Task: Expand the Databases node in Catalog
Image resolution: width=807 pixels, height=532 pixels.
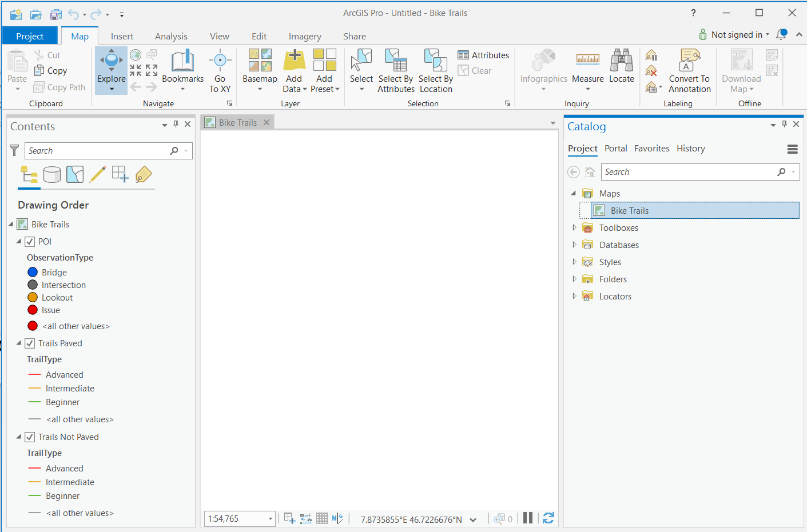Action: coord(574,245)
